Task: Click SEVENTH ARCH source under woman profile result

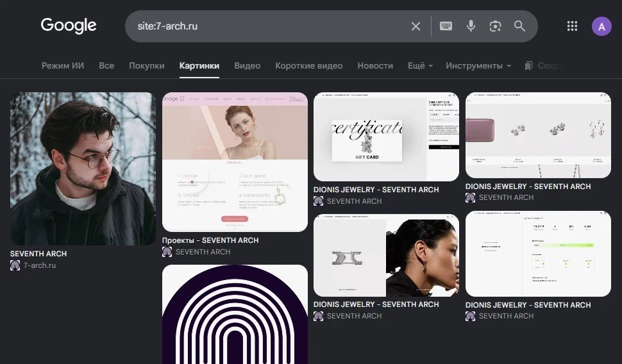Action: pos(354,316)
